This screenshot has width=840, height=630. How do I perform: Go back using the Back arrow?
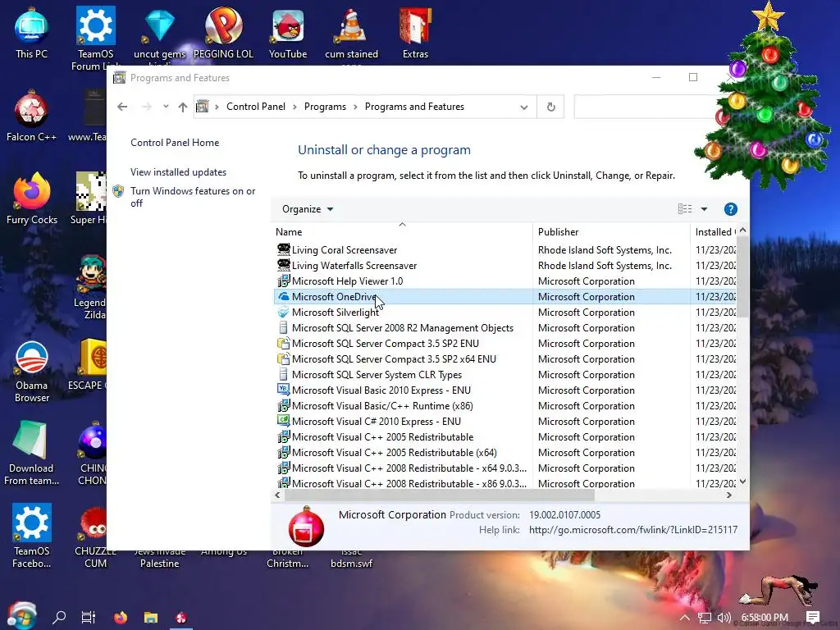(122, 107)
